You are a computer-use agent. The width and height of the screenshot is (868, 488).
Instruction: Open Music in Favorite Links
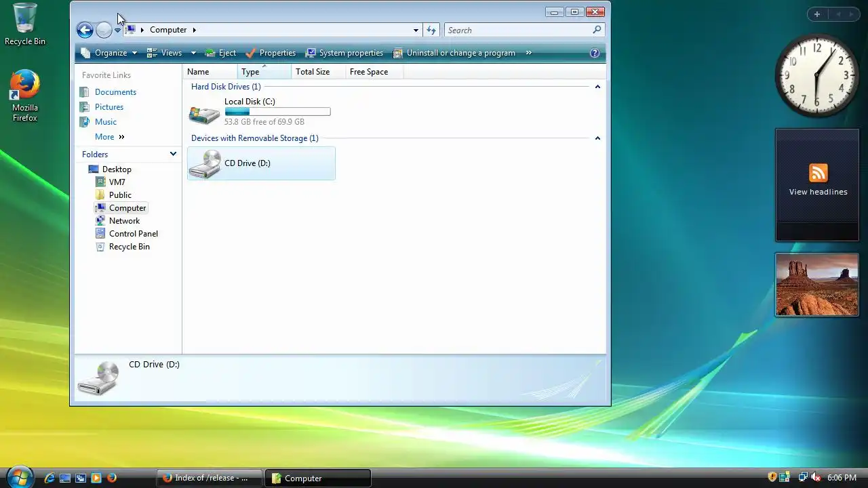tap(105, 122)
